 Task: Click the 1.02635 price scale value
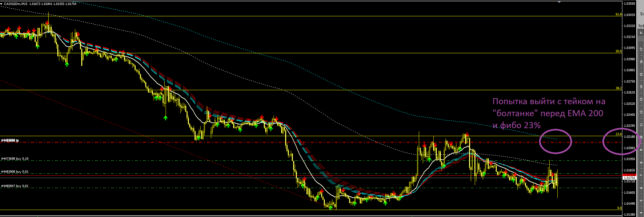629,93
